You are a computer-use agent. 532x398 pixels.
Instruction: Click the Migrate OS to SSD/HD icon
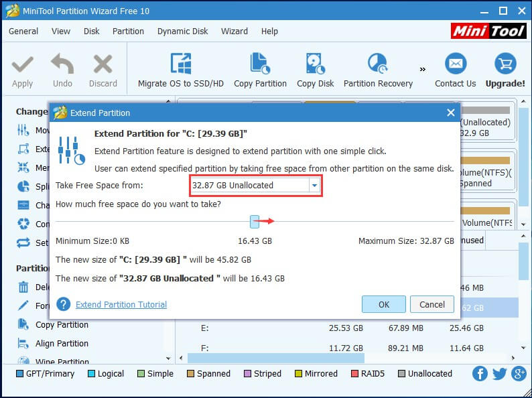click(181, 64)
